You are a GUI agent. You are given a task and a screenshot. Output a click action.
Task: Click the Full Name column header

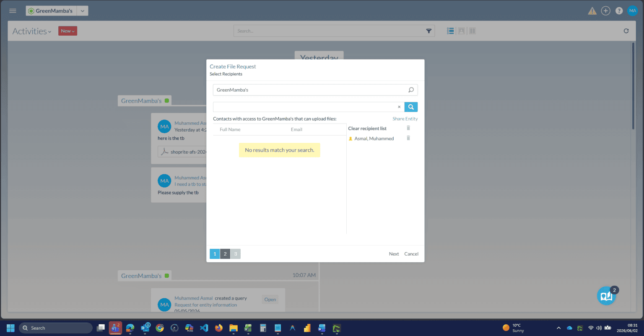click(x=230, y=129)
